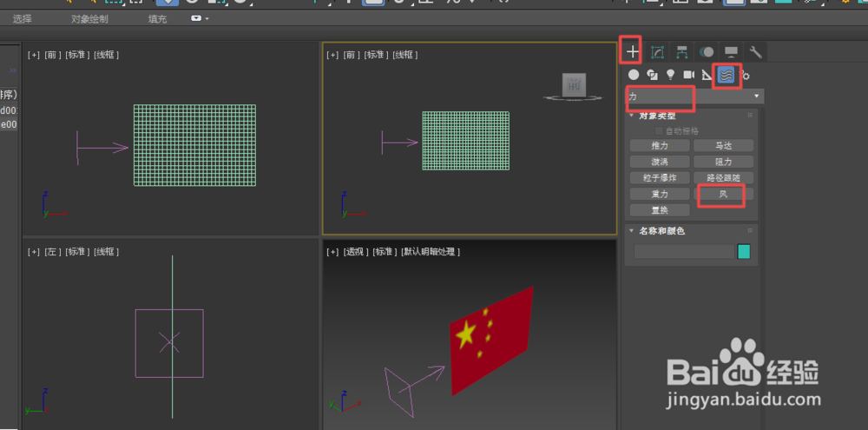Switch to the Motion panel tab
868x430 pixels.
[707, 52]
